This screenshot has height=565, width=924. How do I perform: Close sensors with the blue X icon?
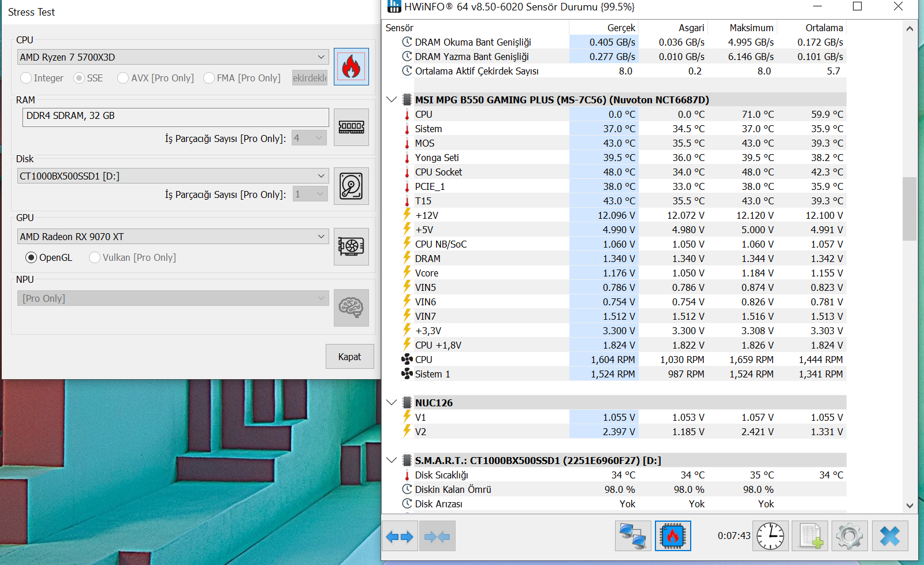(x=890, y=536)
